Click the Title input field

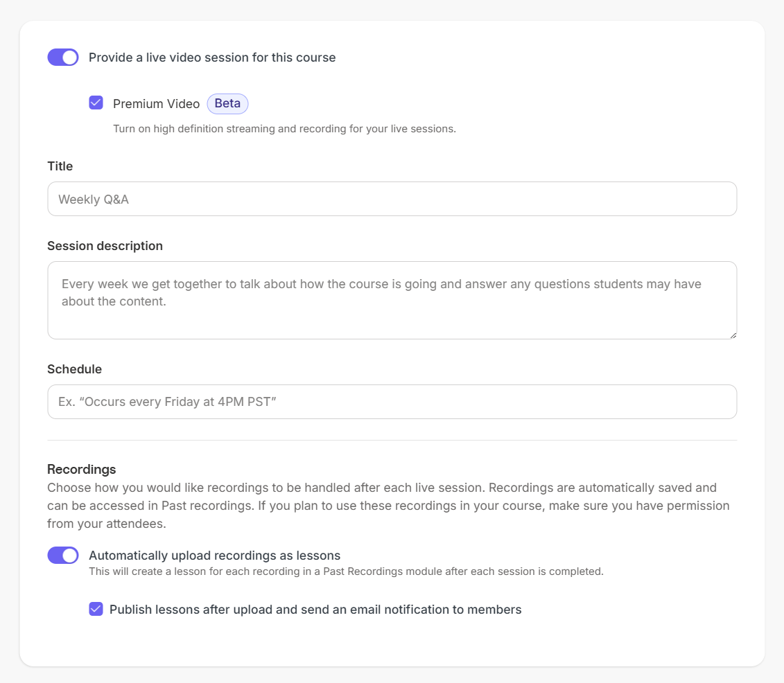point(392,199)
